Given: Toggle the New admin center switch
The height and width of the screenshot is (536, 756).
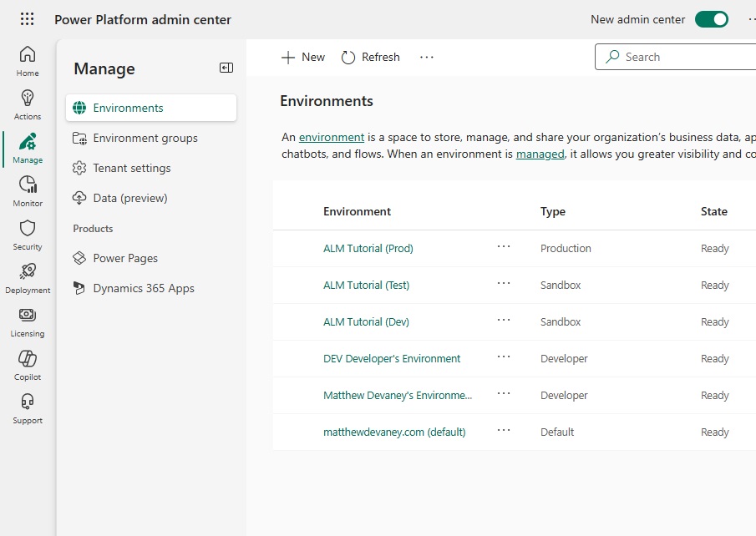Looking at the screenshot, I should click(x=711, y=19).
